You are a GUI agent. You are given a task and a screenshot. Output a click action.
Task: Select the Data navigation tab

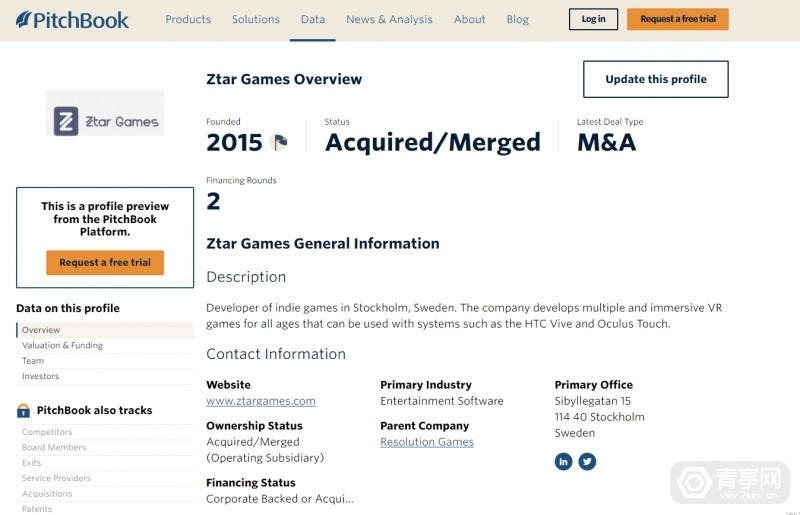pos(313,19)
